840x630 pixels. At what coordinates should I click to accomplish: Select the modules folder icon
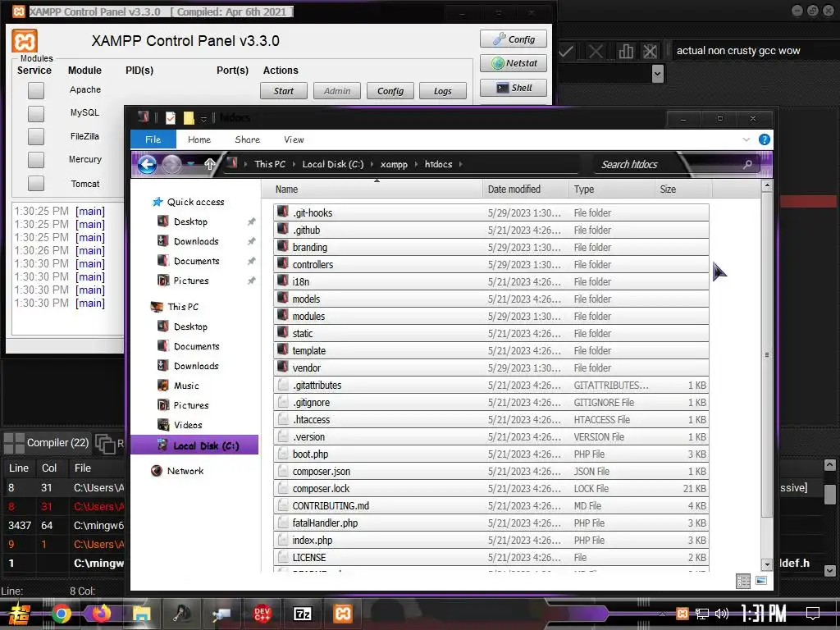click(x=283, y=316)
